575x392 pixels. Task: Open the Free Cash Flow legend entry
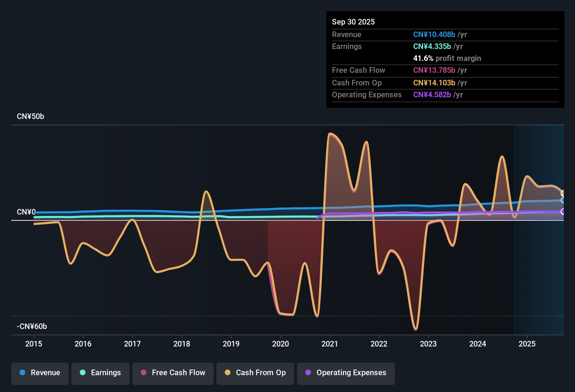[173, 373]
